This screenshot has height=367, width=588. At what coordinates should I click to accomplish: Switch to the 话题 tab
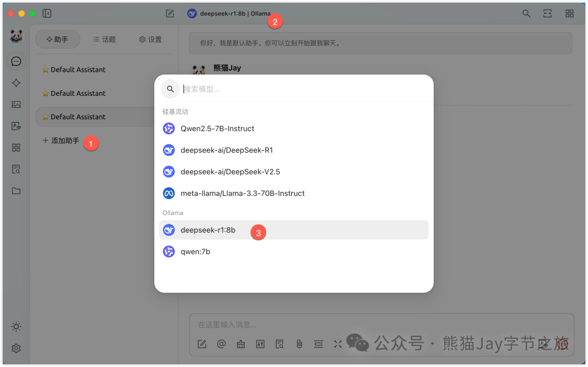click(105, 39)
